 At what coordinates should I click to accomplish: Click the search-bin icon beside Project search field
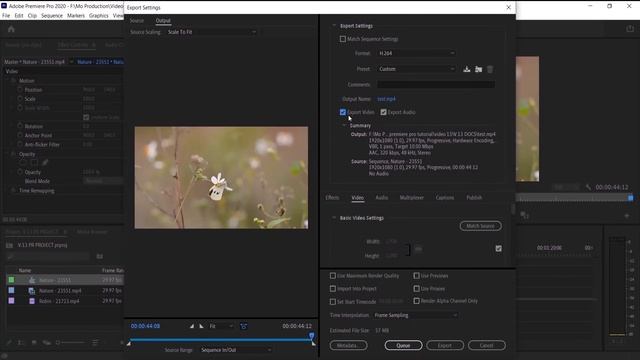[100, 256]
